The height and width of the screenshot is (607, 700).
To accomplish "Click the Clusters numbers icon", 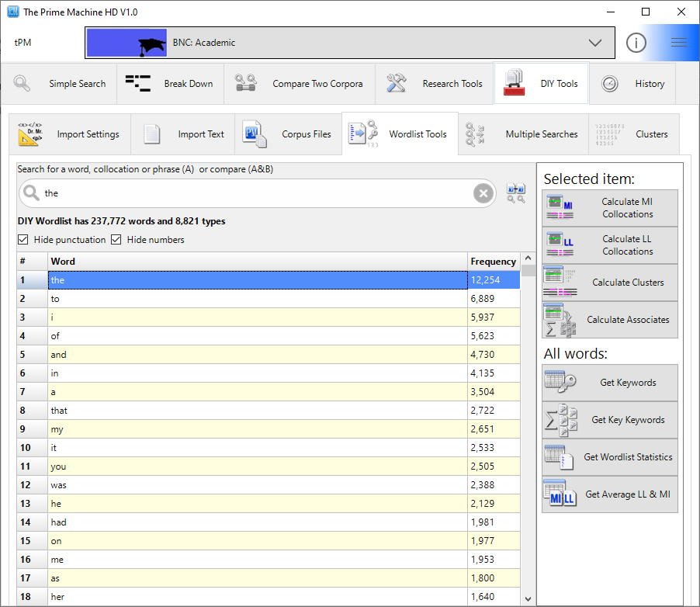I will [609, 134].
